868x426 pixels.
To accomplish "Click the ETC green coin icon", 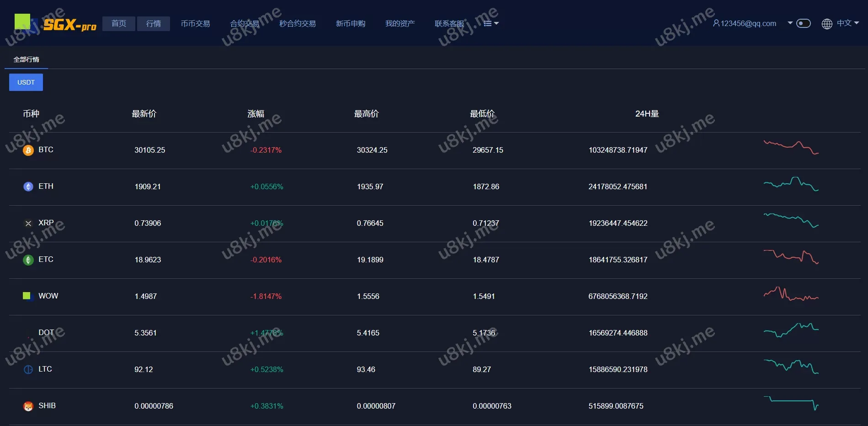I will pyautogui.click(x=28, y=260).
